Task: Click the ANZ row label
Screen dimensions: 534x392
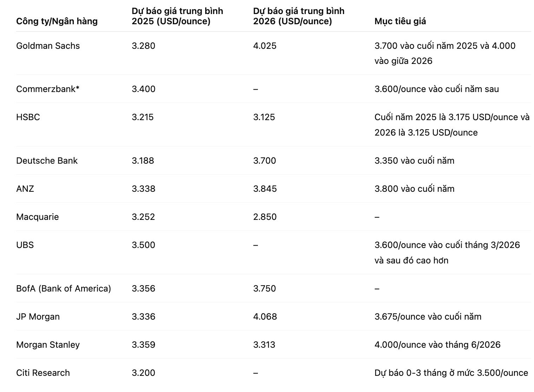Action: coord(25,189)
